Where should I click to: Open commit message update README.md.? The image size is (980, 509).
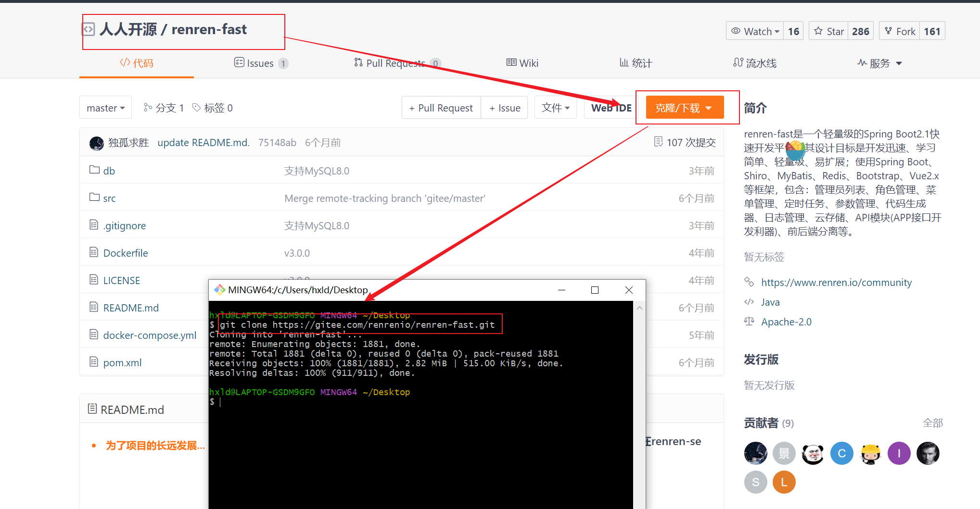point(204,143)
